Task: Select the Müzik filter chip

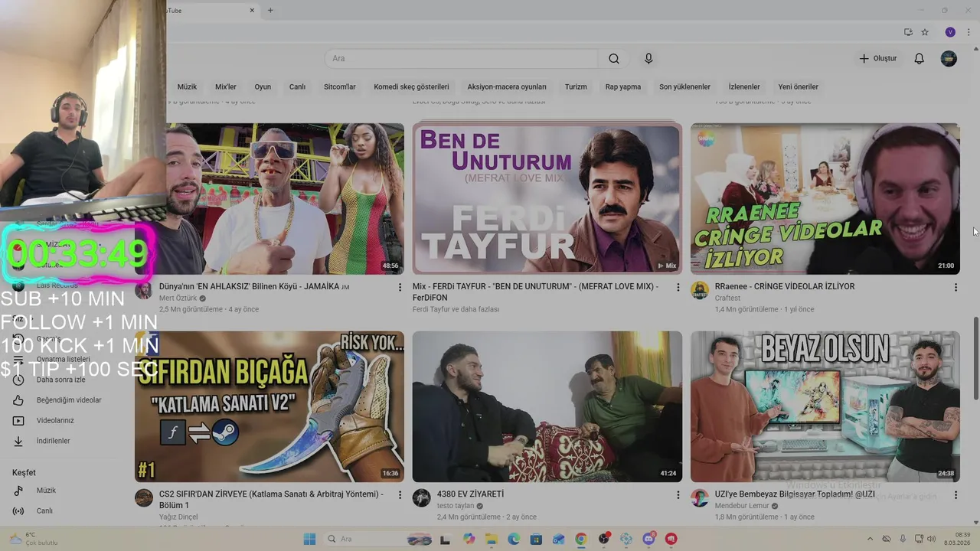Action: [x=187, y=86]
